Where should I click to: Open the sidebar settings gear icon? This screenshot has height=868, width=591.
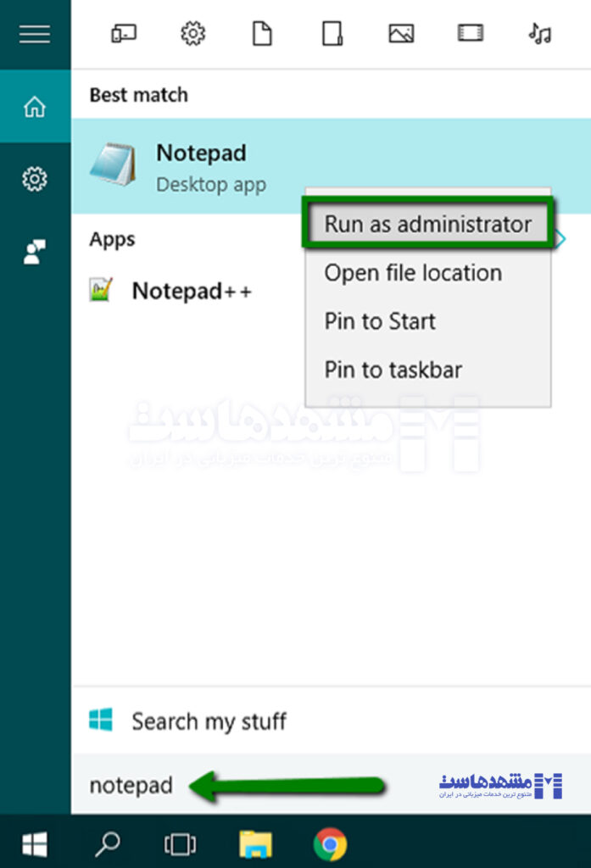(35, 179)
